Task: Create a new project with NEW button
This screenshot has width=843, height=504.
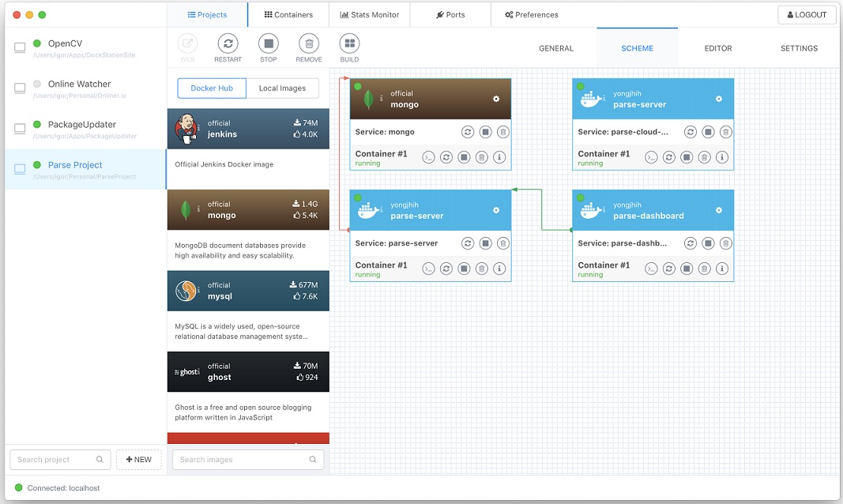Action: click(x=138, y=459)
